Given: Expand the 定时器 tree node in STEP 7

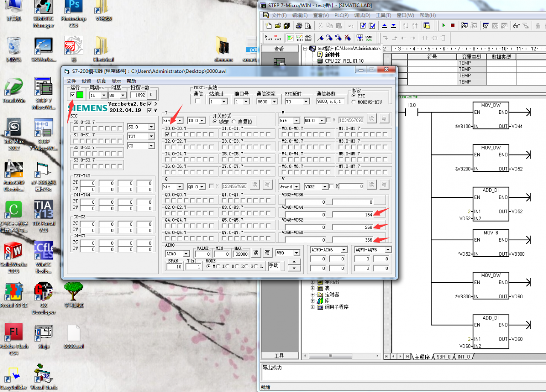Looking at the screenshot, I should click(313, 294).
